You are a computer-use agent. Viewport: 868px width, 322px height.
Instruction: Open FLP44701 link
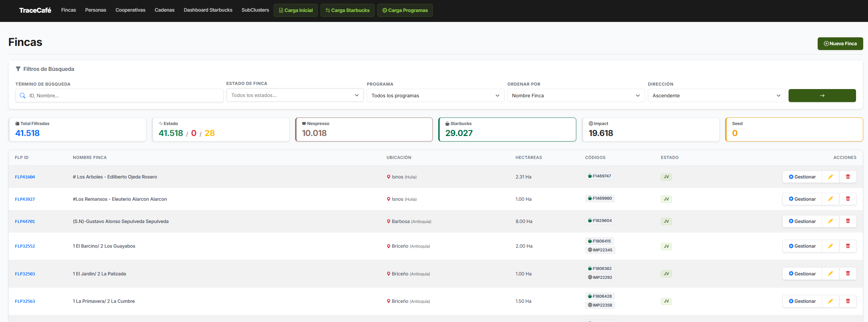pos(25,221)
